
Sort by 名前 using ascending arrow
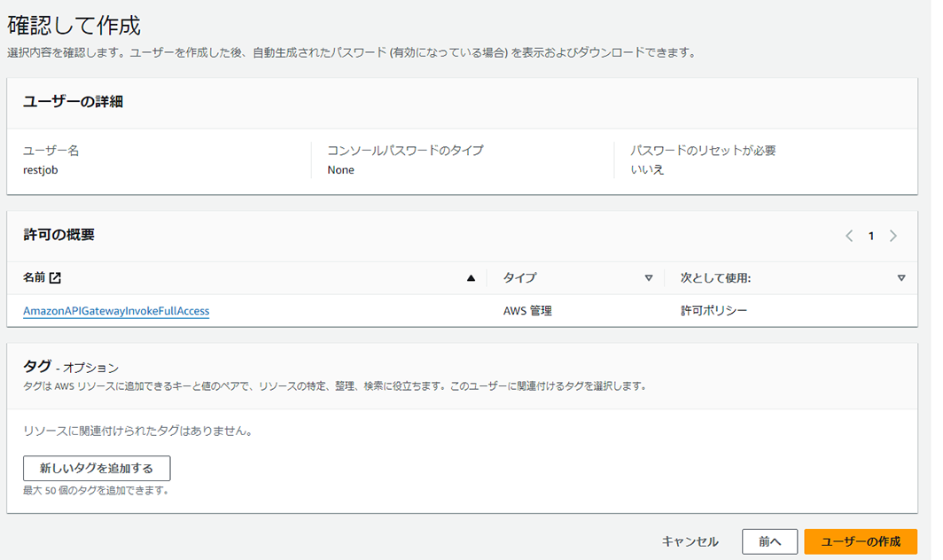471,278
